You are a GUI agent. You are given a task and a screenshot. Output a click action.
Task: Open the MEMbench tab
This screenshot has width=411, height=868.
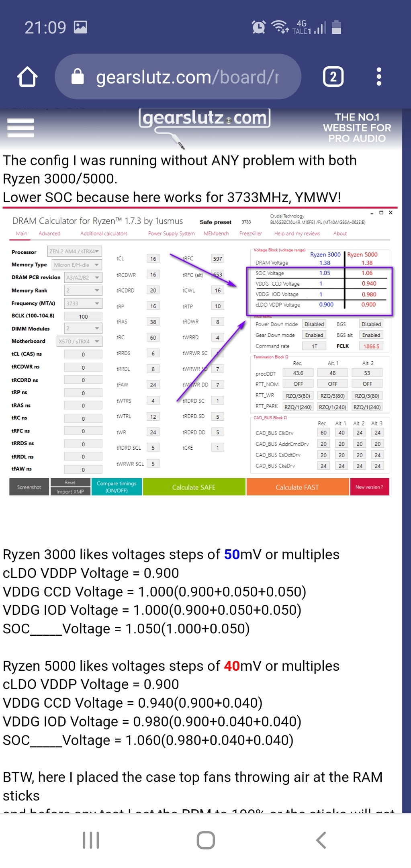(x=216, y=233)
